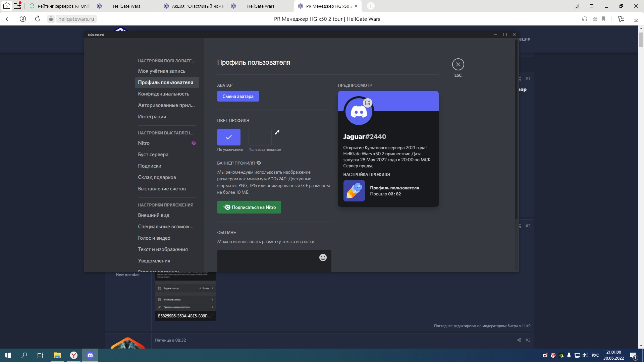This screenshot has height=362, width=644.
Task: Minimize the Discord window
Action: [x=495, y=35]
